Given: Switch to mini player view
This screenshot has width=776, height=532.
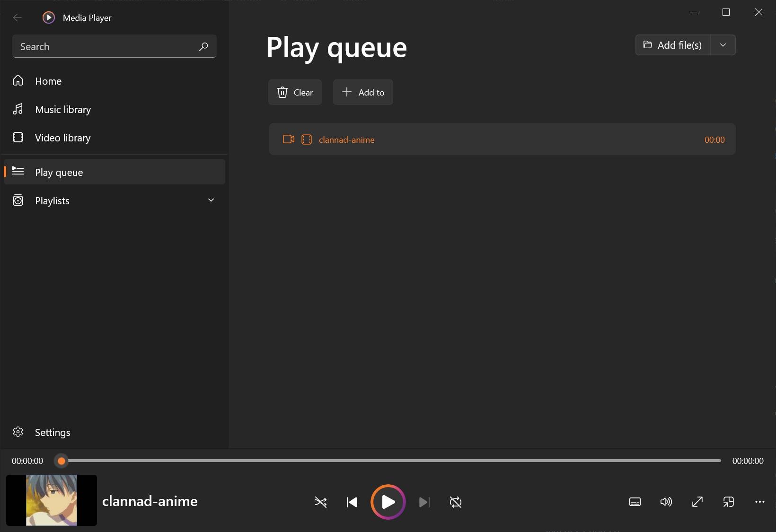Looking at the screenshot, I should pyautogui.click(x=729, y=502).
